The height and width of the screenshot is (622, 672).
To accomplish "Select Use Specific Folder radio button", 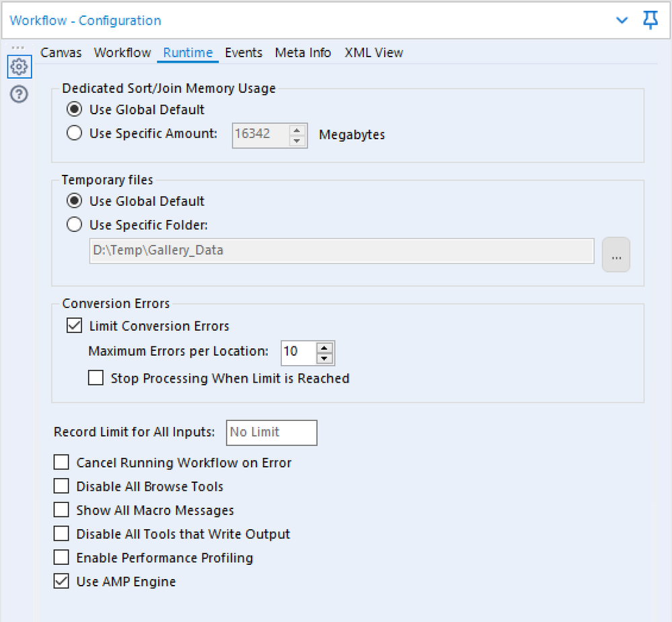I will [x=75, y=225].
